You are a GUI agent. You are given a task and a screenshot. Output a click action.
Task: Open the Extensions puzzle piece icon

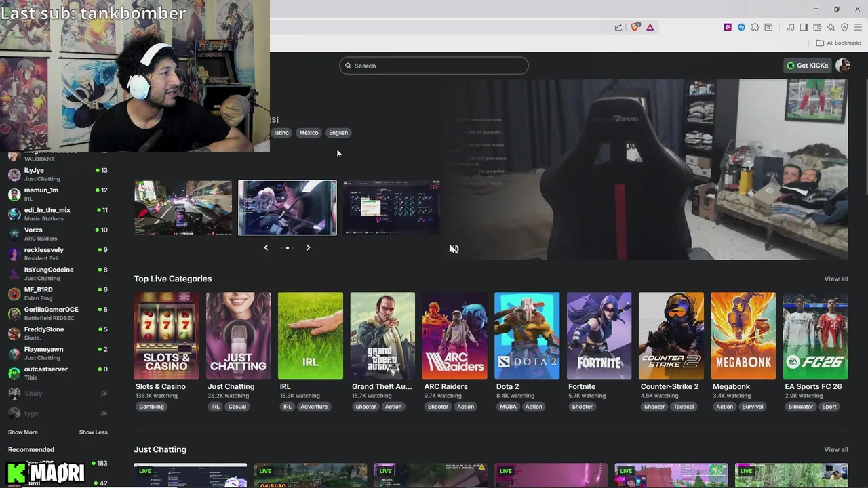click(755, 27)
